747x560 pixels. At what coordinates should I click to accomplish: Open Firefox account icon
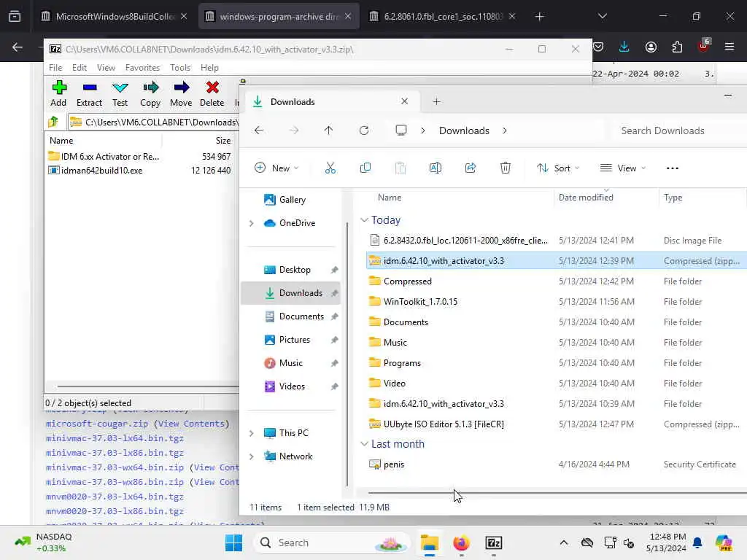tap(651, 47)
